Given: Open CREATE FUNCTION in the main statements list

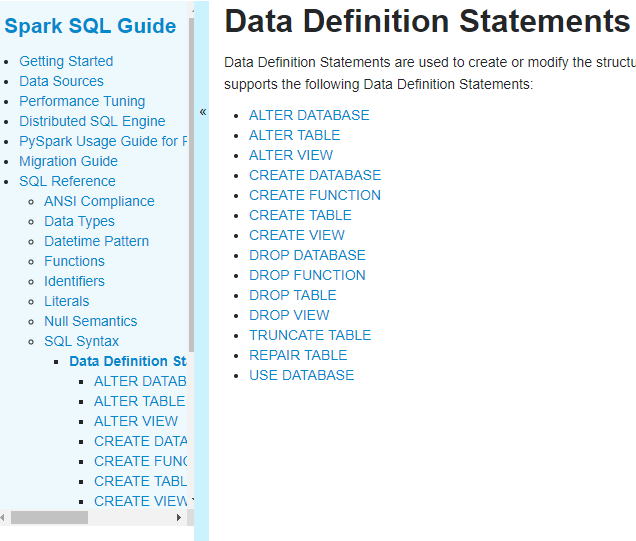Looking at the screenshot, I should tap(315, 195).
